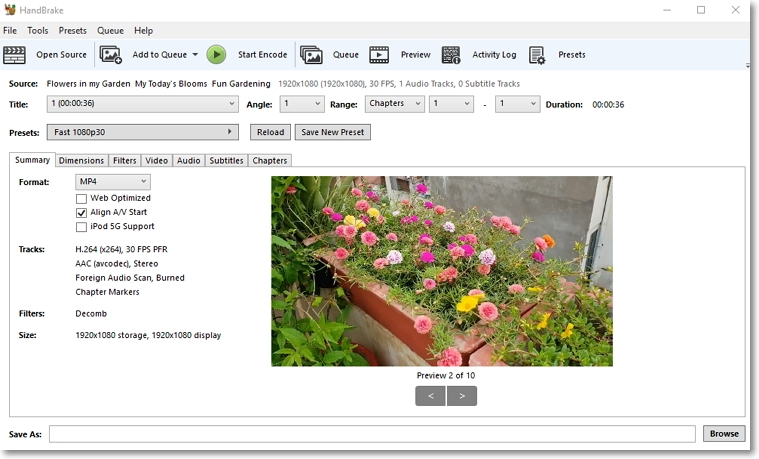Screen dimensions: 759x459
Task: Go to the next preview image
Action: coord(462,396)
